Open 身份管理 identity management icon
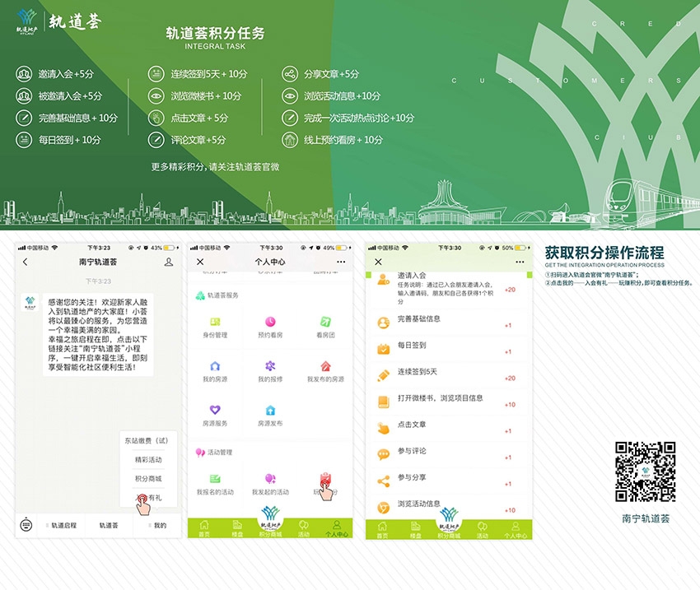This screenshot has width=700, height=590. (x=215, y=322)
